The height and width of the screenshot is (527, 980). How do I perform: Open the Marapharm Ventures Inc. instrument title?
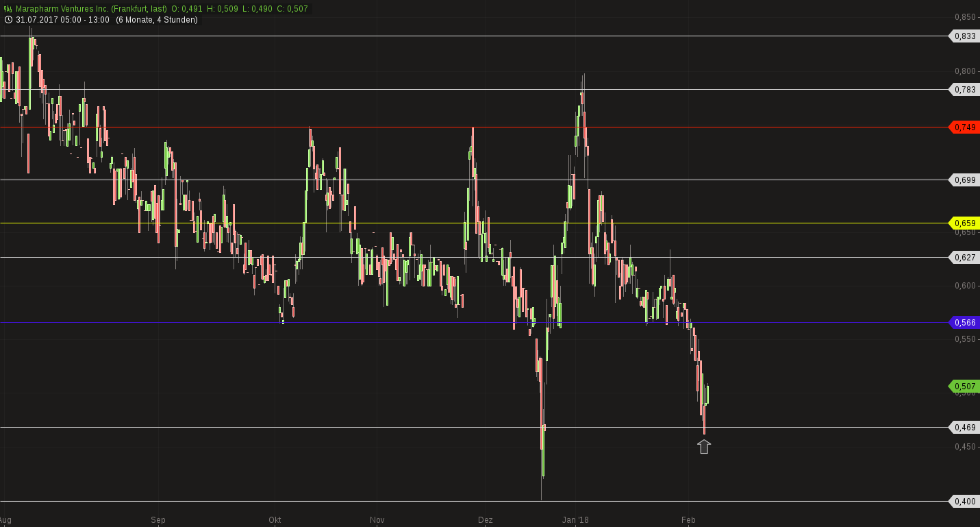90,9
